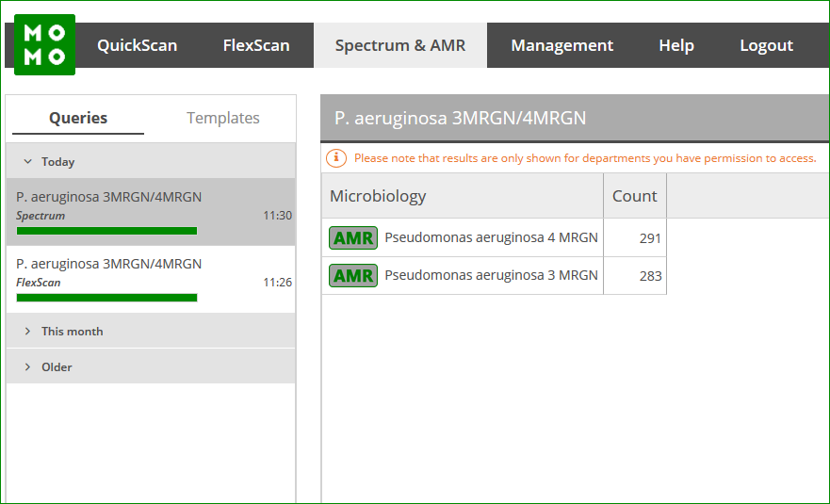
Task: Click the AMR badge for Pseudomonas aeruginosa 4 MRGN
Action: pyautogui.click(x=353, y=237)
